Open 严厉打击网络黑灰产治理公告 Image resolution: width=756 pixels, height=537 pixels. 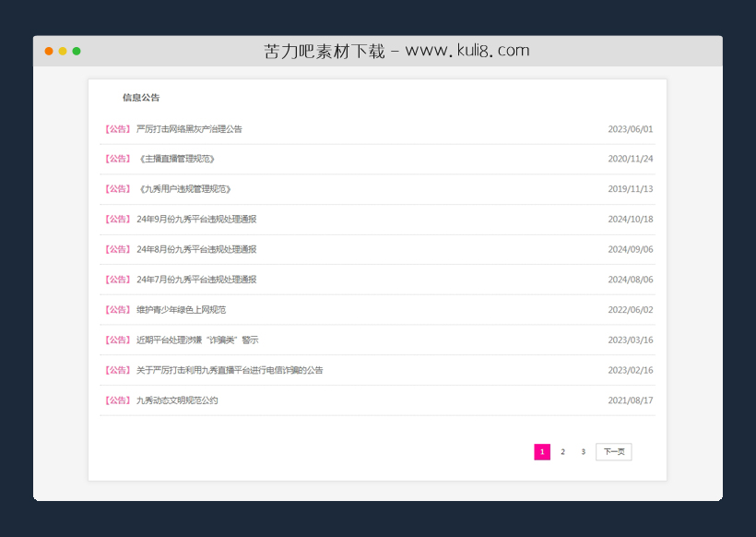pos(187,128)
